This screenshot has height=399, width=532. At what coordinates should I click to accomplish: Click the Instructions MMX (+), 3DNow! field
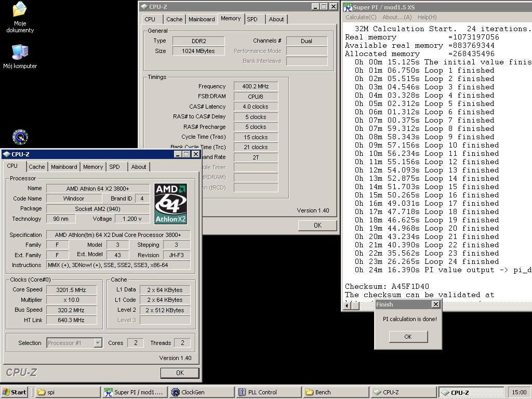coord(118,265)
